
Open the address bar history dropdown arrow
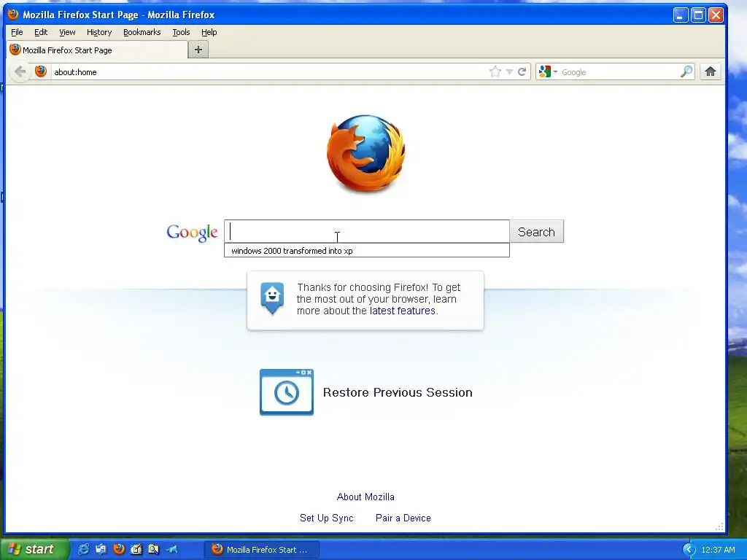coord(509,72)
